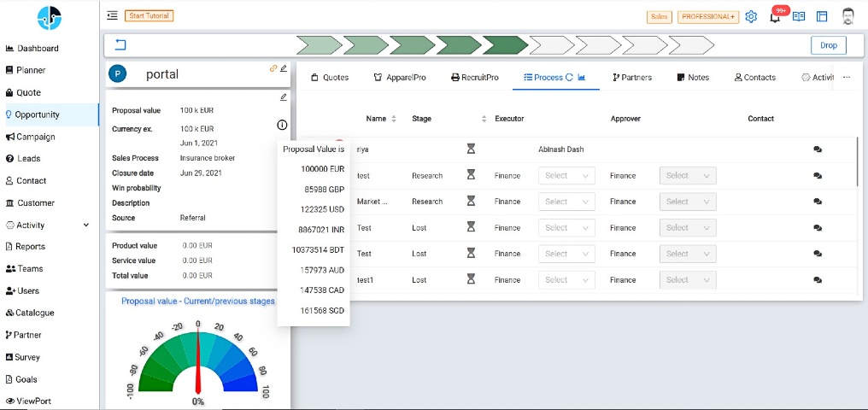Click the back arrow icon
Image resolution: width=868 pixels, height=410 pixels.
(x=120, y=44)
